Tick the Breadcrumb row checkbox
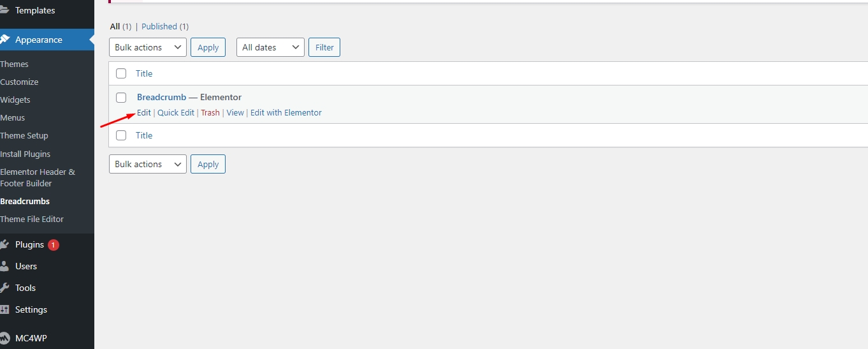The image size is (868, 349). (x=121, y=98)
